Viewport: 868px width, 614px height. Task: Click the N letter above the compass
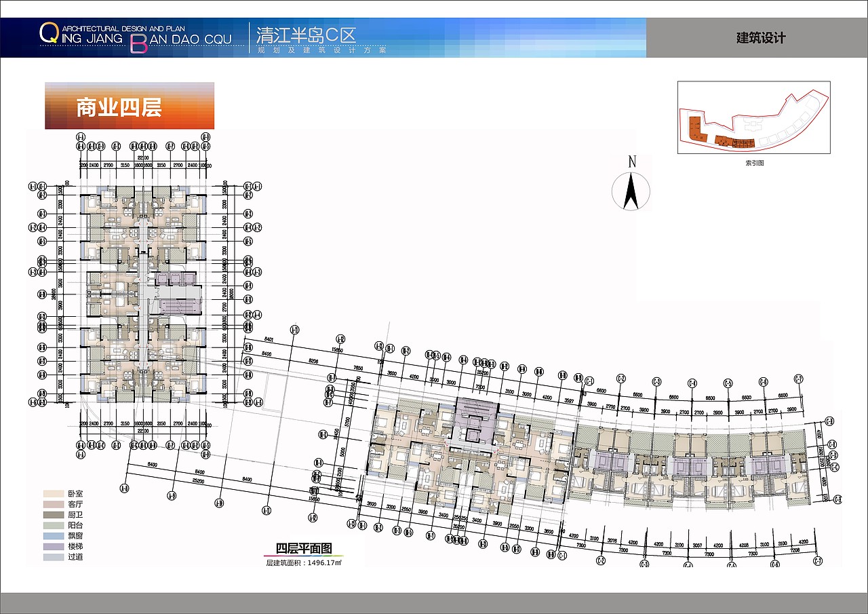631,162
